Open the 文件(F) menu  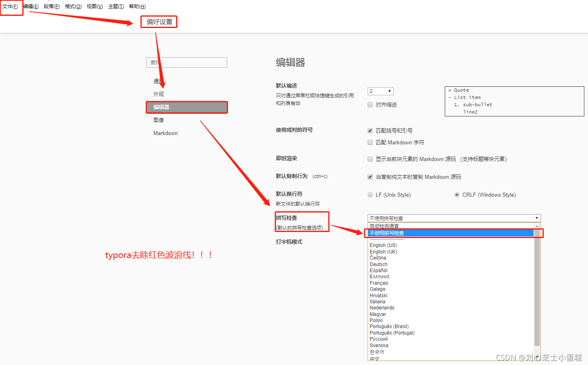point(10,6)
